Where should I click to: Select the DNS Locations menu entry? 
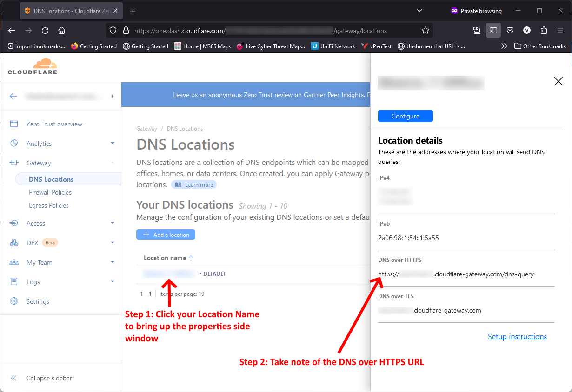click(x=51, y=179)
